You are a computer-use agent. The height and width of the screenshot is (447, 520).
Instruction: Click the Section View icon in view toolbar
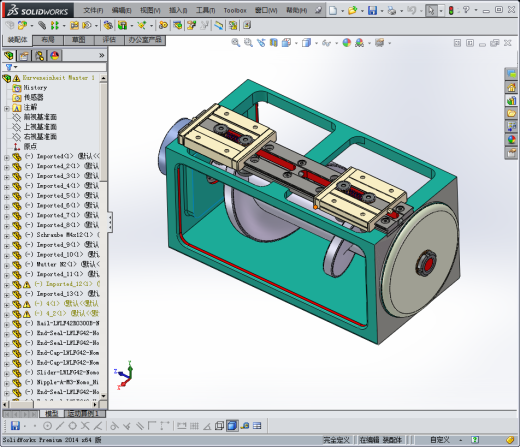(274, 43)
